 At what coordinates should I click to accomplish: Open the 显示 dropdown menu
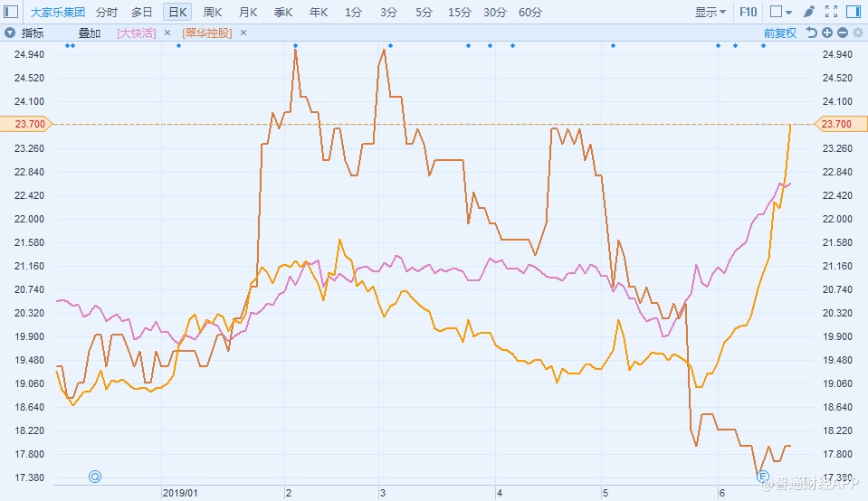711,12
